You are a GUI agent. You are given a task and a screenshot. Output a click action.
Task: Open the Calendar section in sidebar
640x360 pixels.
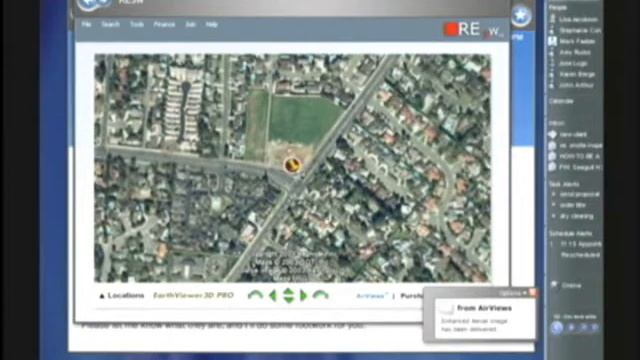coord(561,101)
